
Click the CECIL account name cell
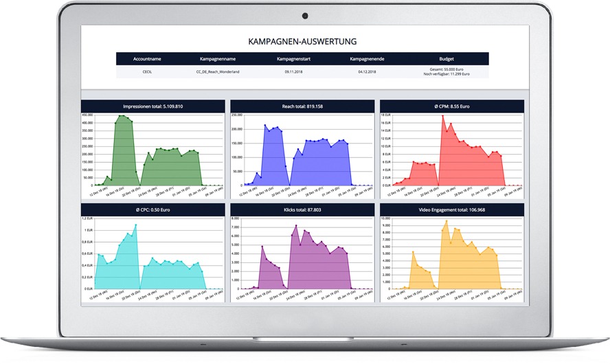click(x=147, y=71)
